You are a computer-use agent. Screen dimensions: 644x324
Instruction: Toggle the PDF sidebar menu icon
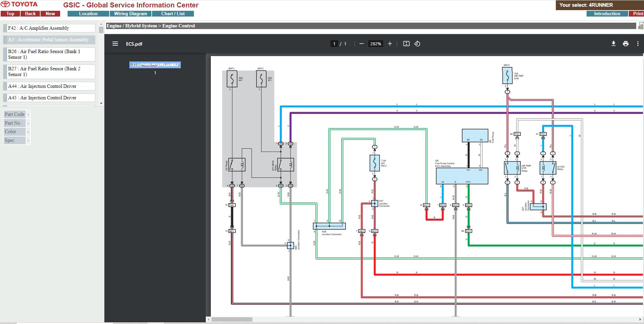pos(115,44)
